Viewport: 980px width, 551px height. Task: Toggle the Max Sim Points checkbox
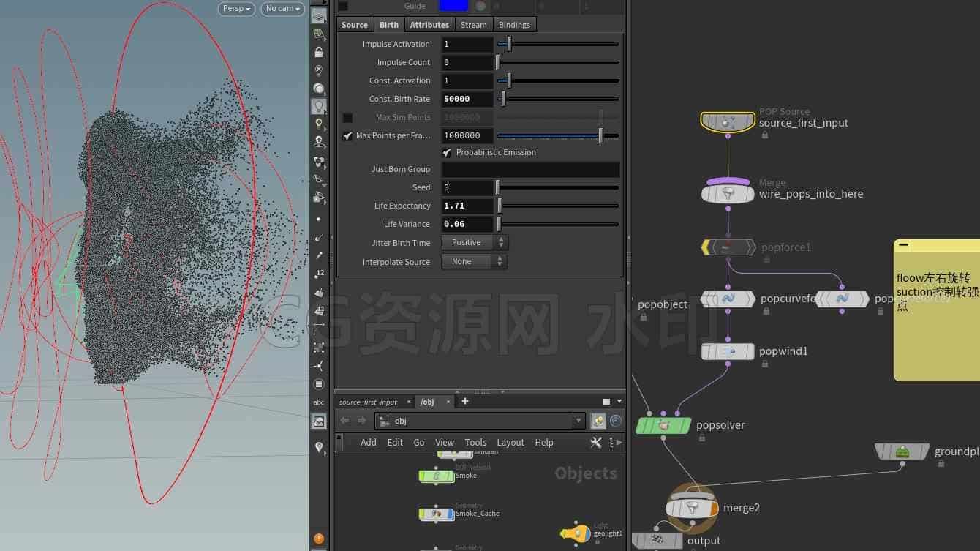coord(347,117)
